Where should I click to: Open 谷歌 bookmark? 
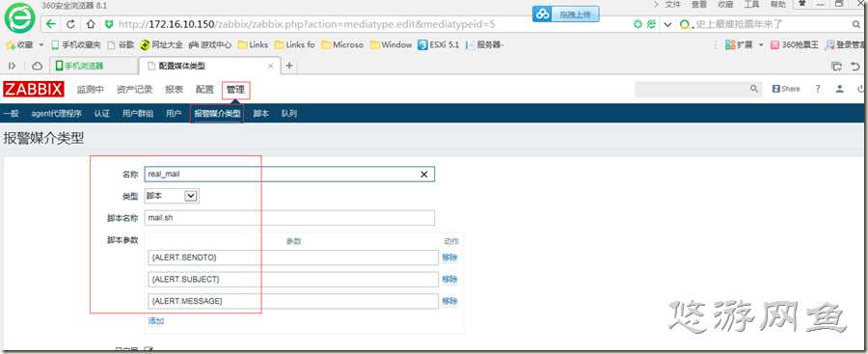pyautogui.click(x=121, y=45)
